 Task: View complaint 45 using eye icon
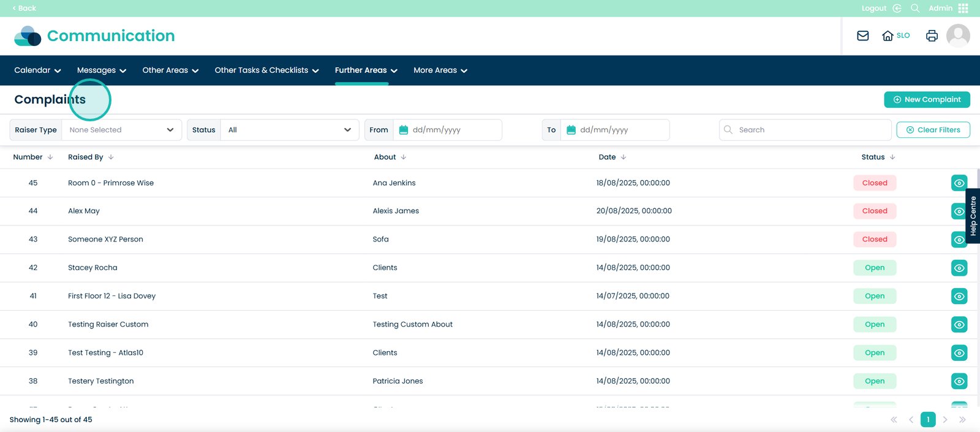959,183
